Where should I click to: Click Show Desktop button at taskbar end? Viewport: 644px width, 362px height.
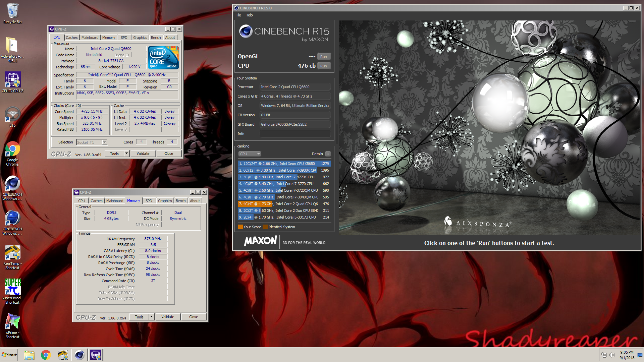click(x=640, y=355)
